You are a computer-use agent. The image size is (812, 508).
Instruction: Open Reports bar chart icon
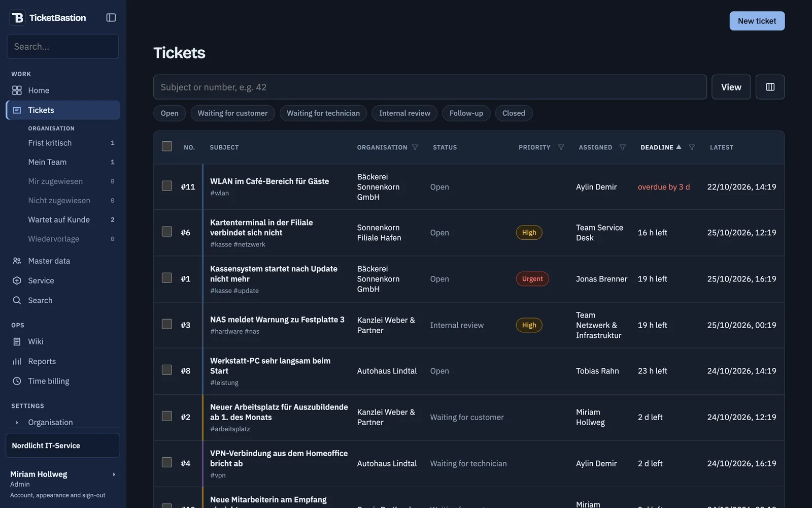(17, 361)
